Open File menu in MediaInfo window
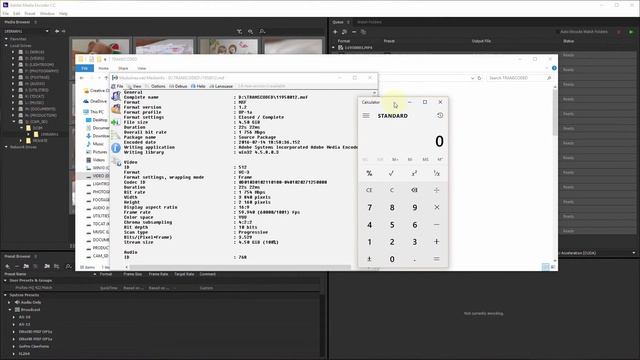The image size is (640, 360). (x=118, y=87)
